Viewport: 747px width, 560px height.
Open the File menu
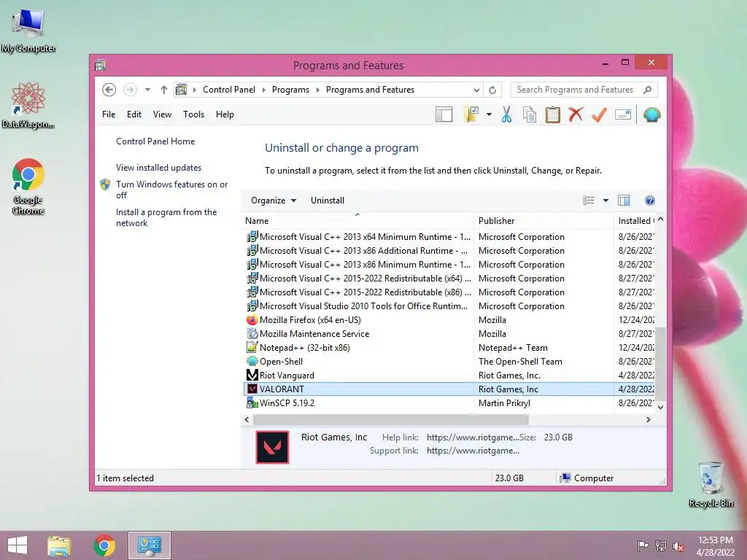[x=109, y=114]
